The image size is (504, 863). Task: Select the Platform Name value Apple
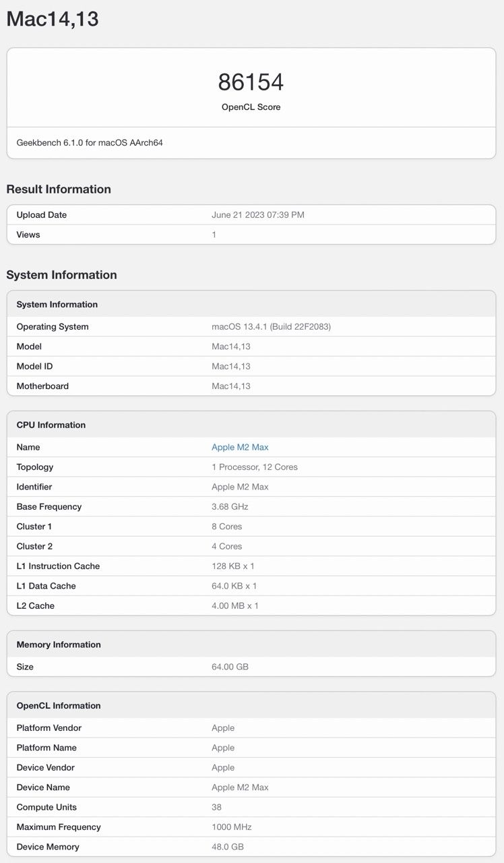click(223, 748)
